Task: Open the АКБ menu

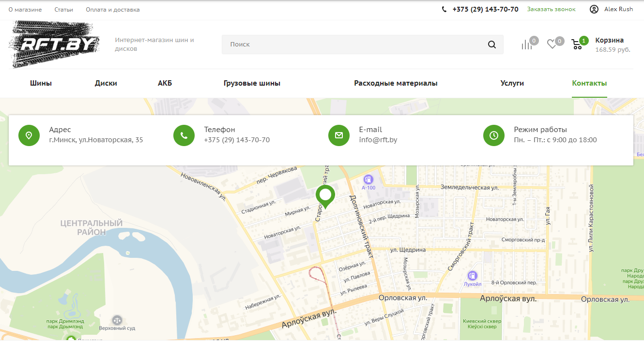Action: pyautogui.click(x=165, y=83)
